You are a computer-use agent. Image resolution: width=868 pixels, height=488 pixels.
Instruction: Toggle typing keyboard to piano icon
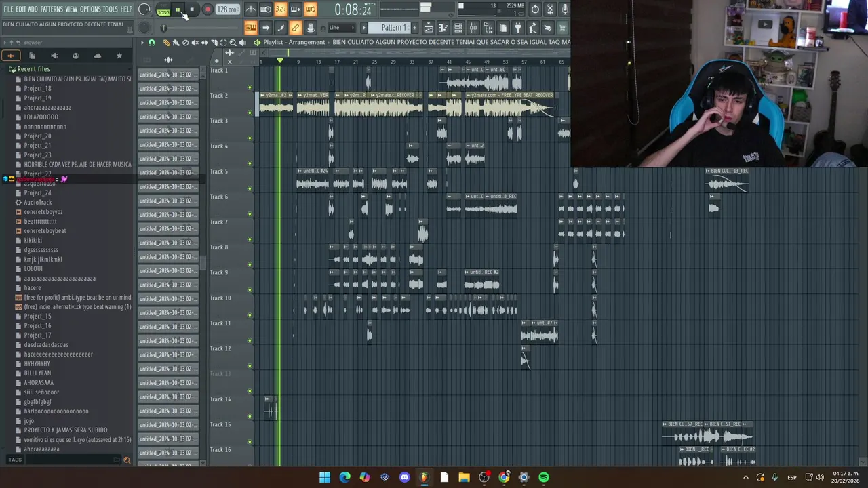pos(251,28)
